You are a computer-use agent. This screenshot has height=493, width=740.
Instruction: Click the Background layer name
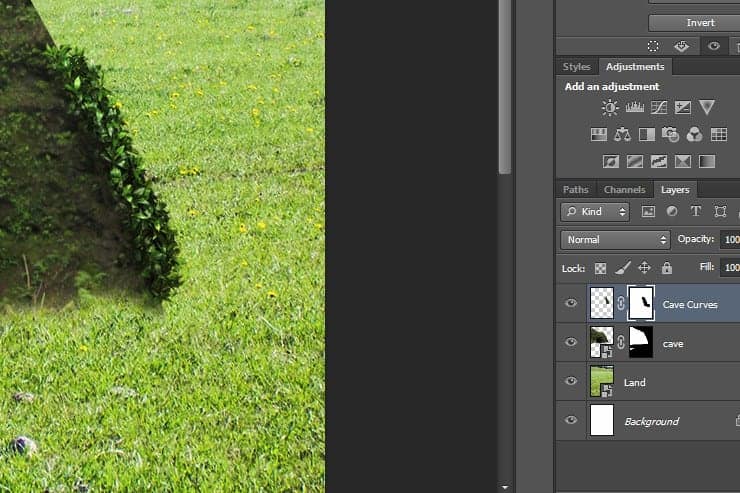coord(652,421)
